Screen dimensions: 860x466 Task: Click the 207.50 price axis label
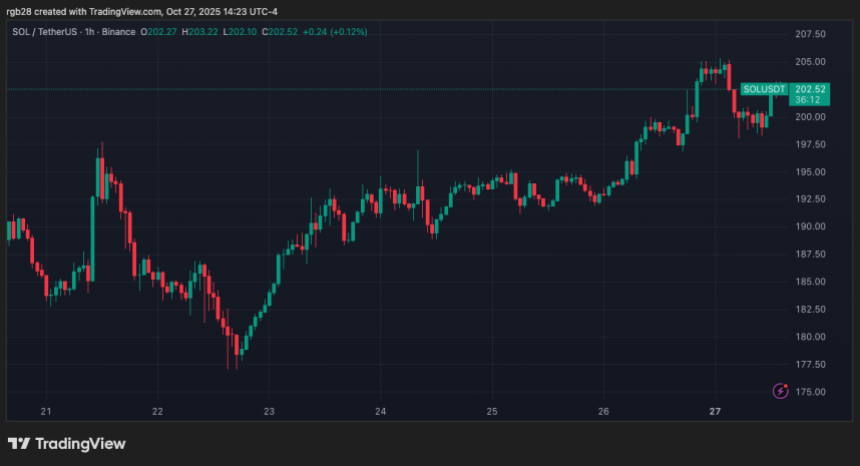pos(810,34)
